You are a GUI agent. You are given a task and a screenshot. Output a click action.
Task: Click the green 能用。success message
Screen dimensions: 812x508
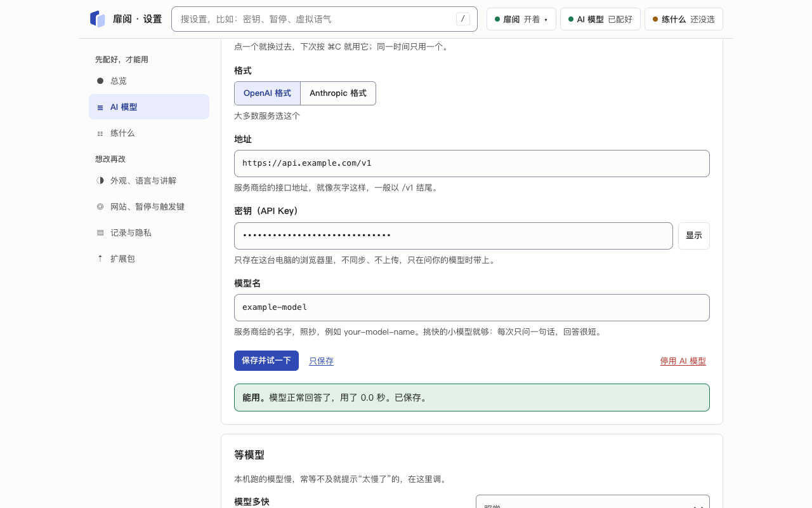click(472, 398)
